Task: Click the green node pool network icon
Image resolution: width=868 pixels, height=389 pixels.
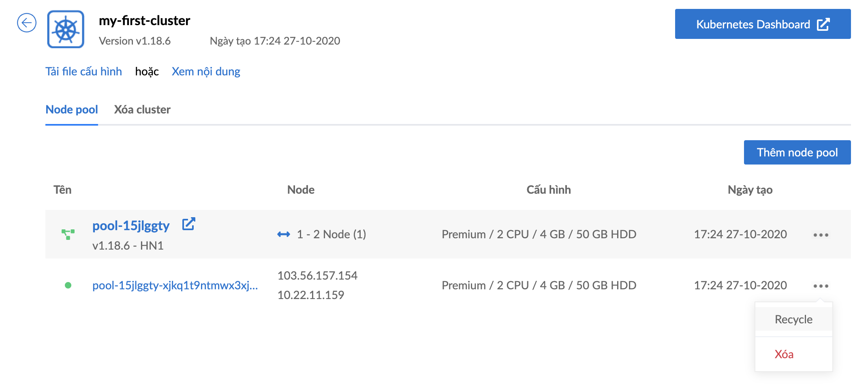Action: pos(68,234)
